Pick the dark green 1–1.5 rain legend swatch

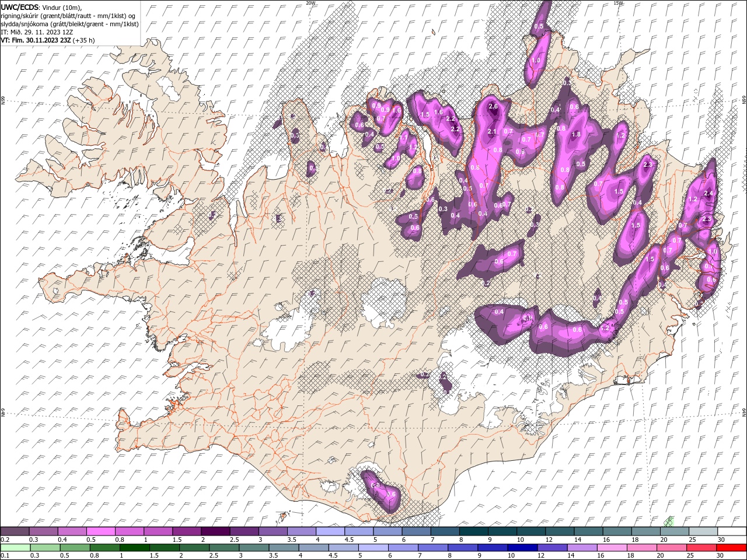(134, 548)
